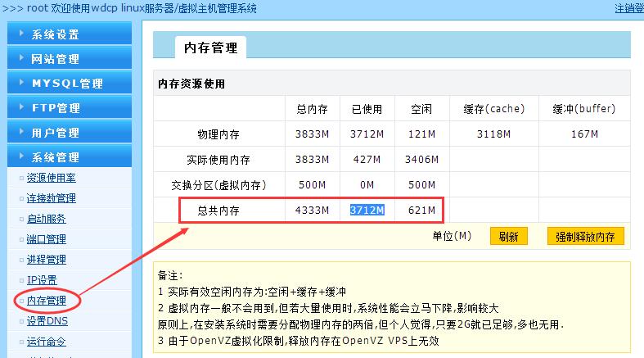
Task: Open 进程管理 page
Action: tap(46, 260)
